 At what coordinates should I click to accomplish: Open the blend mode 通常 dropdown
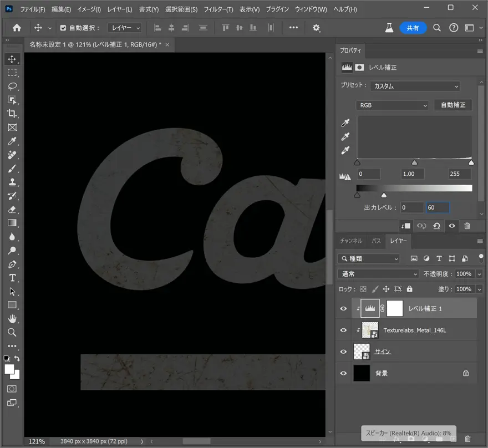pyautogui.click(x=378, y=274)
